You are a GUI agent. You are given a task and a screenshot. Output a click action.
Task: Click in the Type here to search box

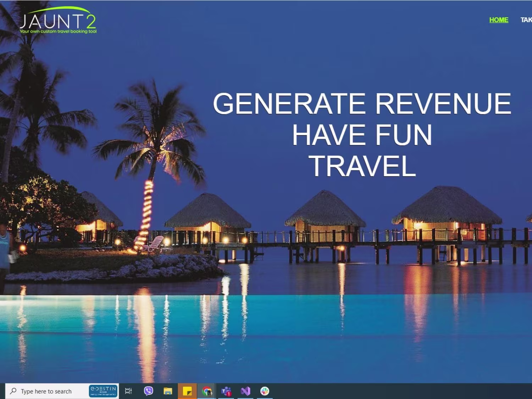[47, 391]
